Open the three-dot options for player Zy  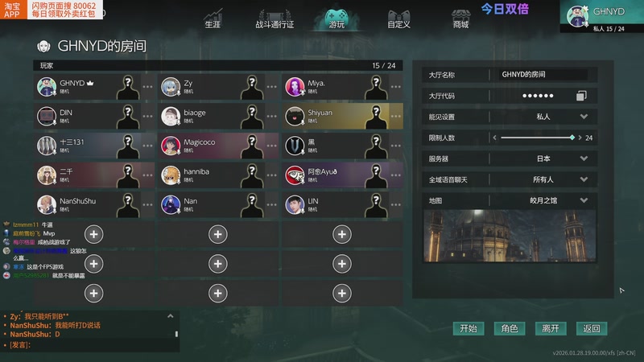click(271, 87)
